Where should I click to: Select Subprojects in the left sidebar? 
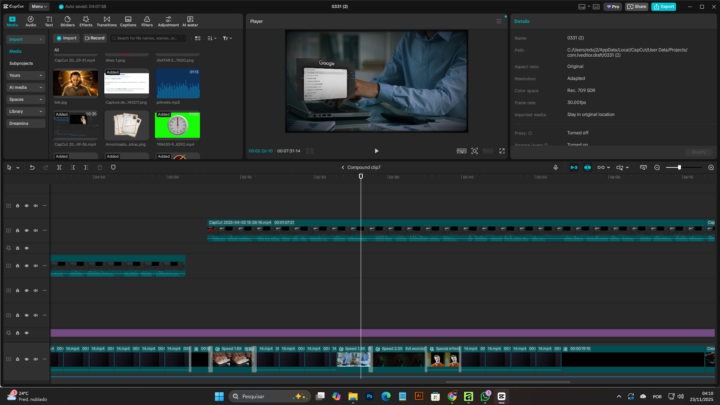click(x=20, y=63)
